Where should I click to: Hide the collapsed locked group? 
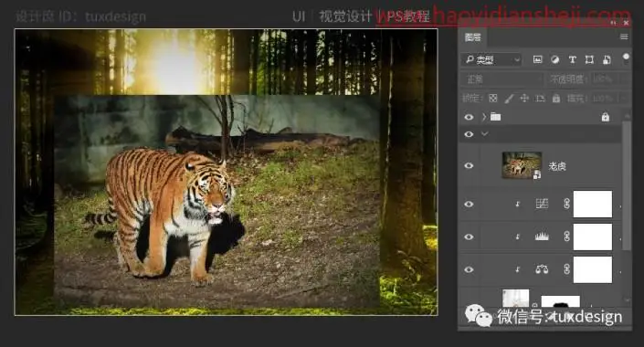pos(469,117)
